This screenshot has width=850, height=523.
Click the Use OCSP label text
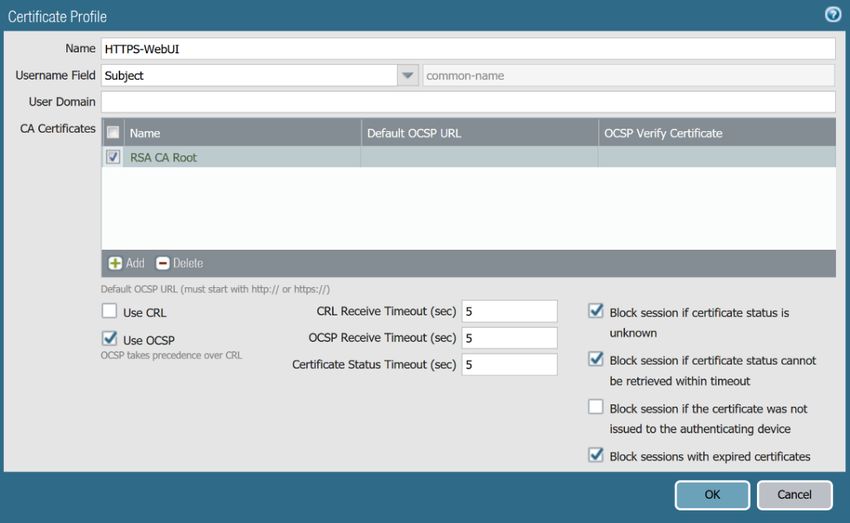tap(149, 340)
